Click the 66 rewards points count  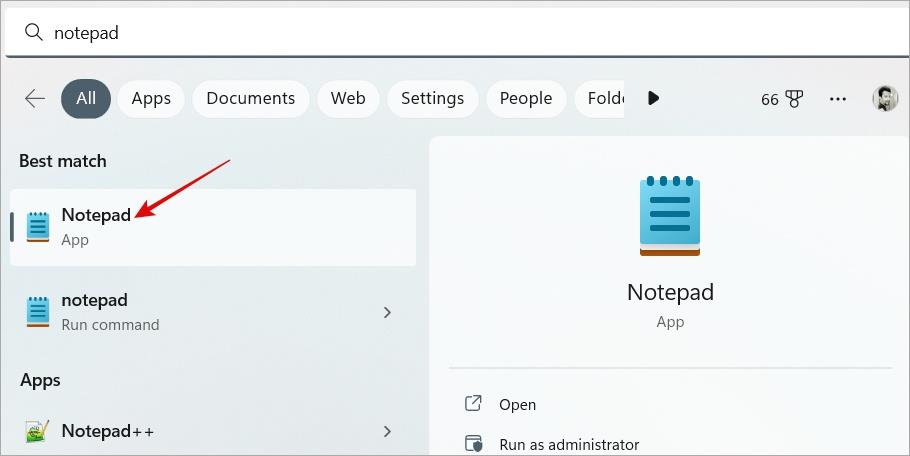click(x=770, y=100)
